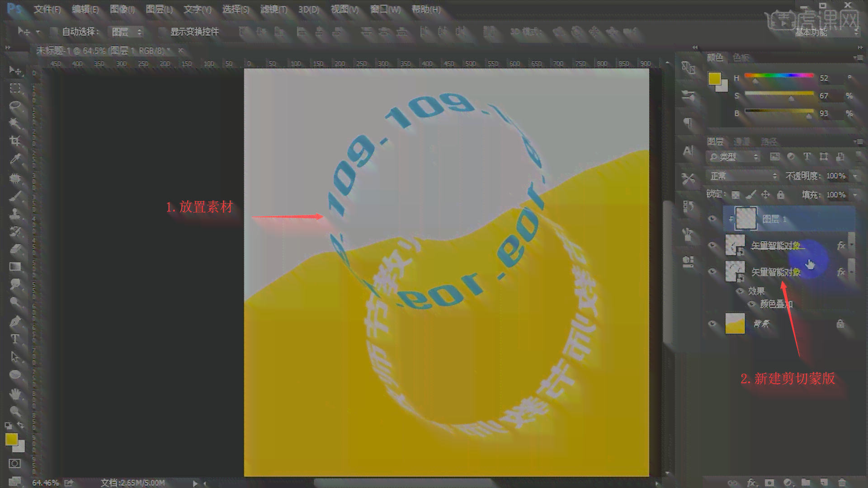Select the Horizontal Type tool
Viewport: 868px width, 488px height.
click(x=15, y=339)
